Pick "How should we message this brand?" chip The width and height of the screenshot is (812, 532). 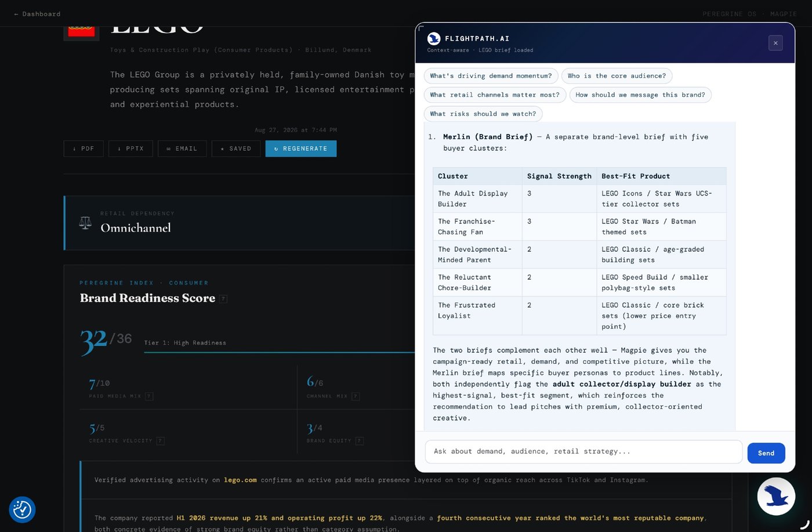(640, 95)
